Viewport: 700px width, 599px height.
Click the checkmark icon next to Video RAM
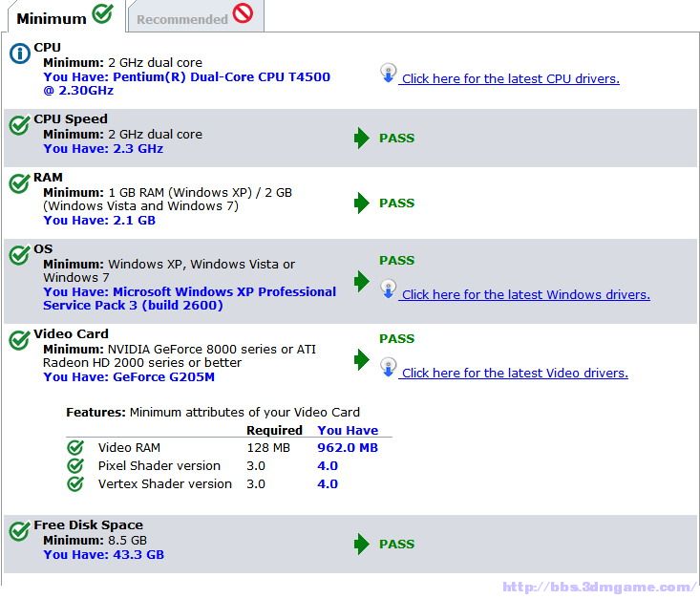(x=75, y=447)
